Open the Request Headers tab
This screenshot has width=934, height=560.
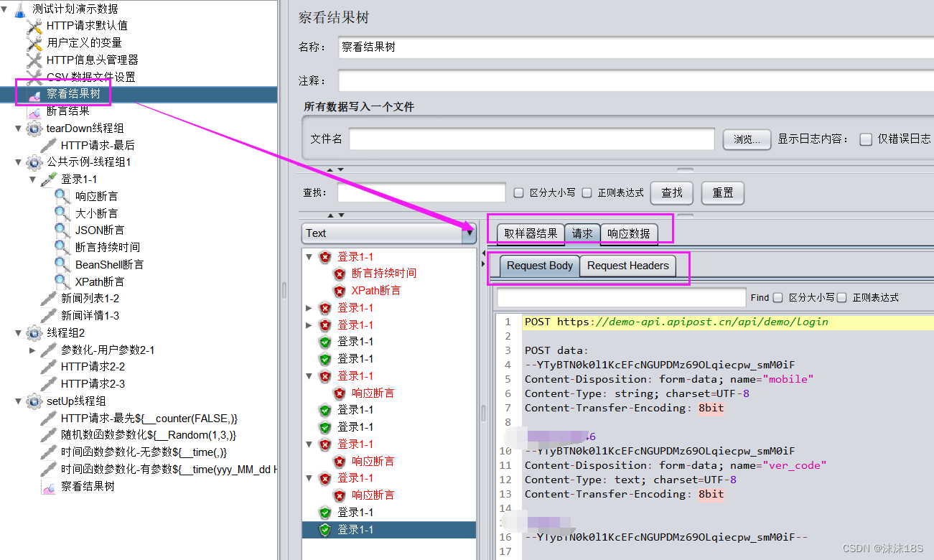[x=628, y=266]
